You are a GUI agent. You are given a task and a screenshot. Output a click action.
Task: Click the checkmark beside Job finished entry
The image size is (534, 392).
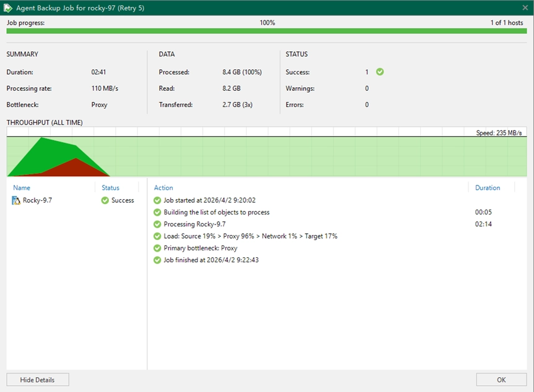pyautogui.click(x=157, y=260)
